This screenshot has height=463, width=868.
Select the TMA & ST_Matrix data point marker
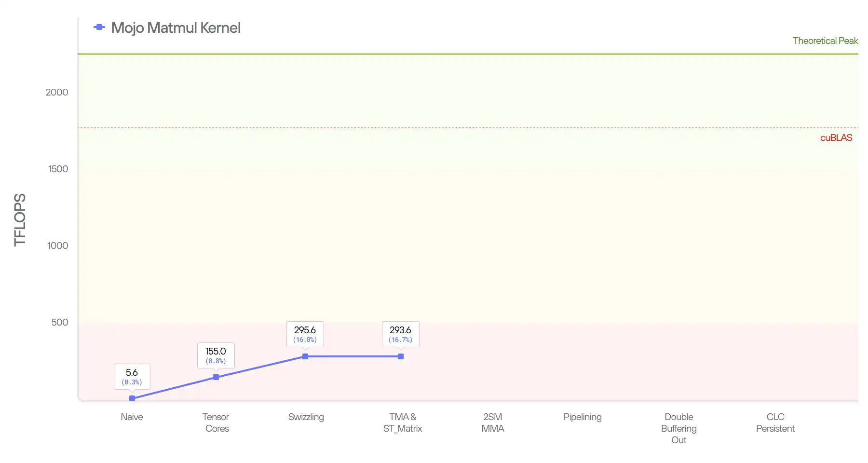click(401, 356)
